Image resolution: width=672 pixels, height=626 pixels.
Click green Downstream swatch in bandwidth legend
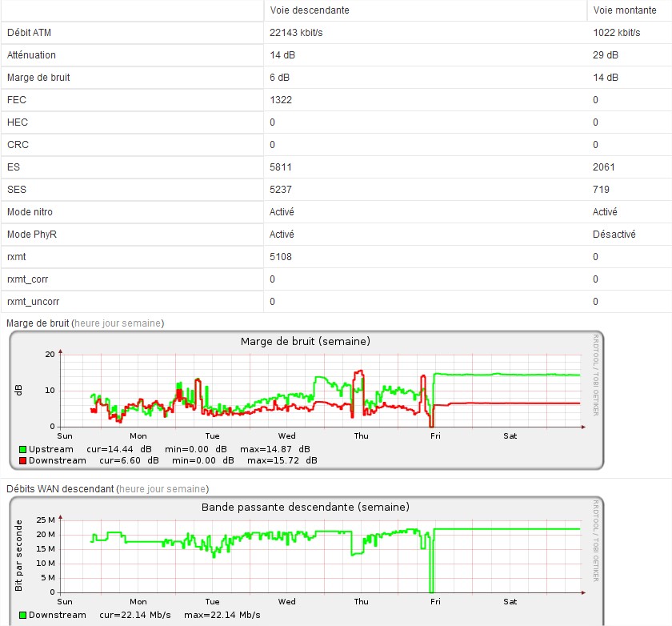(x=23, y=615)
